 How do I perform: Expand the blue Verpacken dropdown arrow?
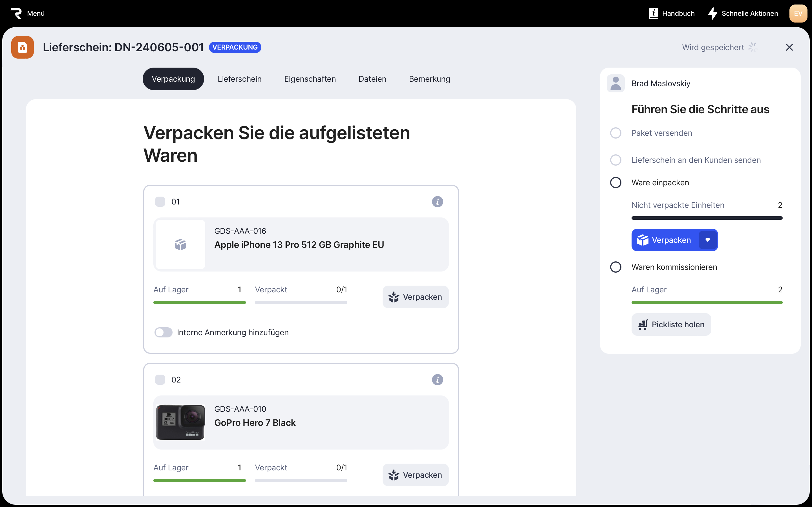[x=708, y=240]
